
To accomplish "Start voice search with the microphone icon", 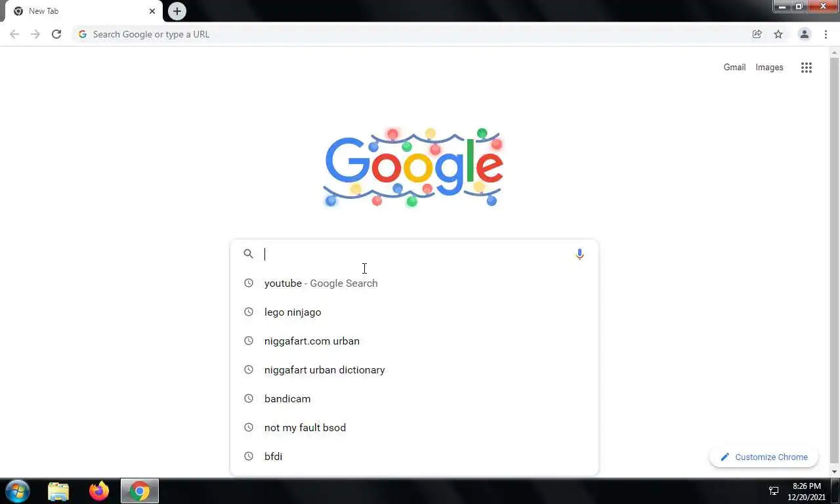I will tap(579, 254).
